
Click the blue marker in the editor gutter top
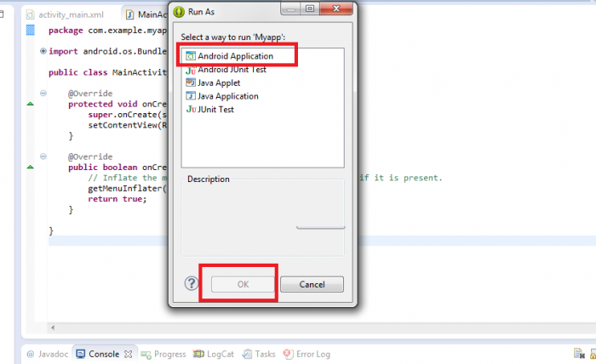click(x=31, y=30)
